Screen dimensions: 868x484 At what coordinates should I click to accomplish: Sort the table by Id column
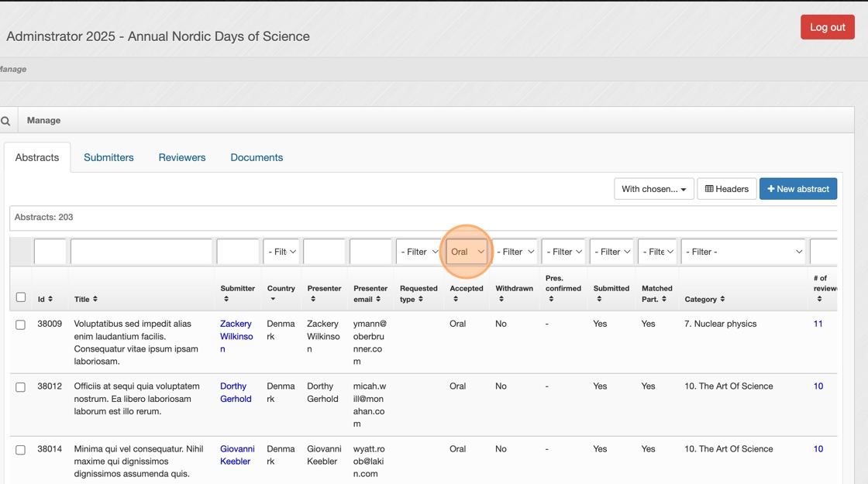[x=46, y=299]
